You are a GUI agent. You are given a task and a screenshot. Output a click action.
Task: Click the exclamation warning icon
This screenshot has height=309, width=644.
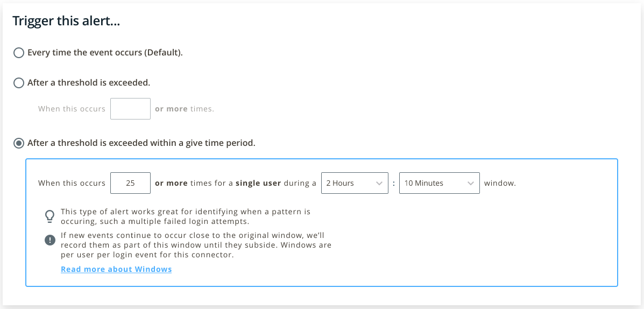[x=49, y=241]
